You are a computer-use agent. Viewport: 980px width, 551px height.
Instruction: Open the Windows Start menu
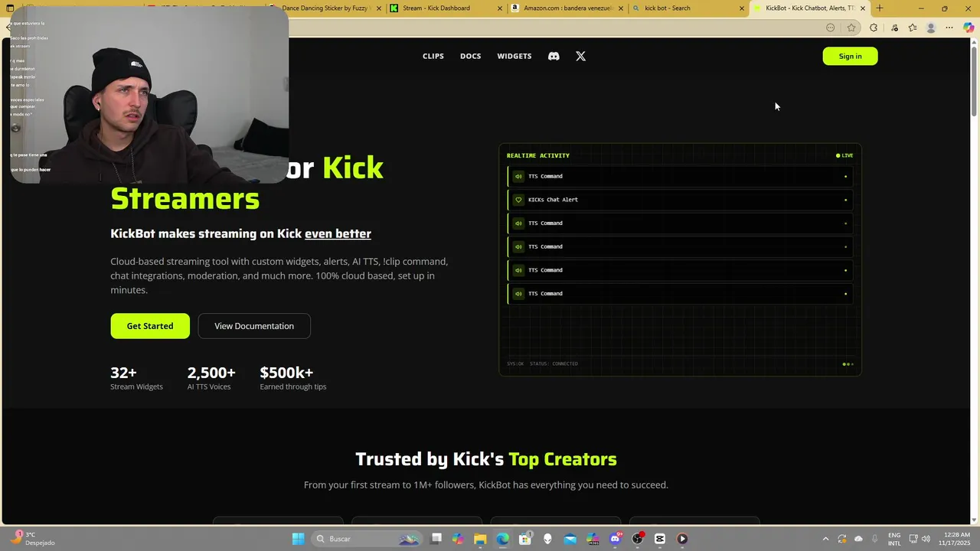pos(299,539)
